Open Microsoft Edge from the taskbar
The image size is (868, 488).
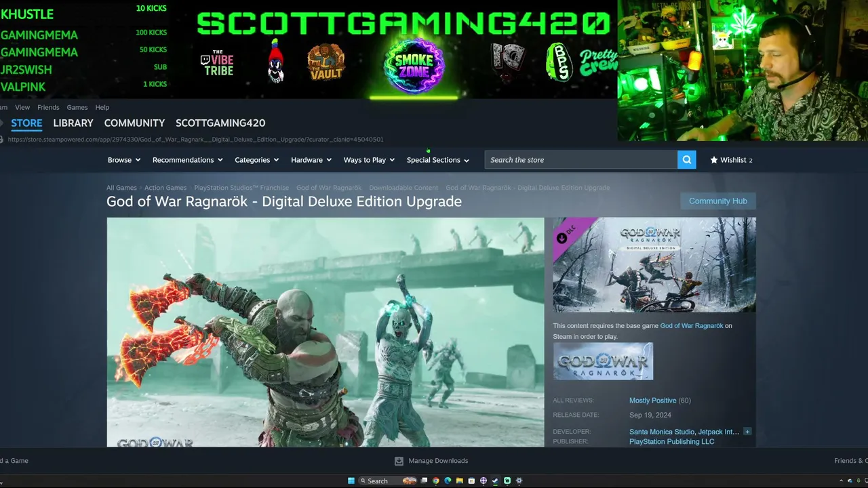[448, 481]
